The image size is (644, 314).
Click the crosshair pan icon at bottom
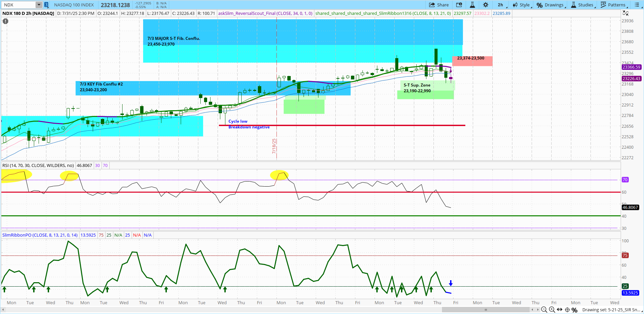[x=568, y=310]
